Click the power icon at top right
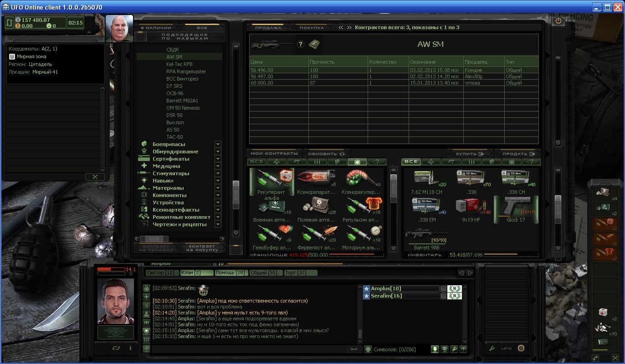Viewport: 625px width, 364px height. tap(559, 20)
